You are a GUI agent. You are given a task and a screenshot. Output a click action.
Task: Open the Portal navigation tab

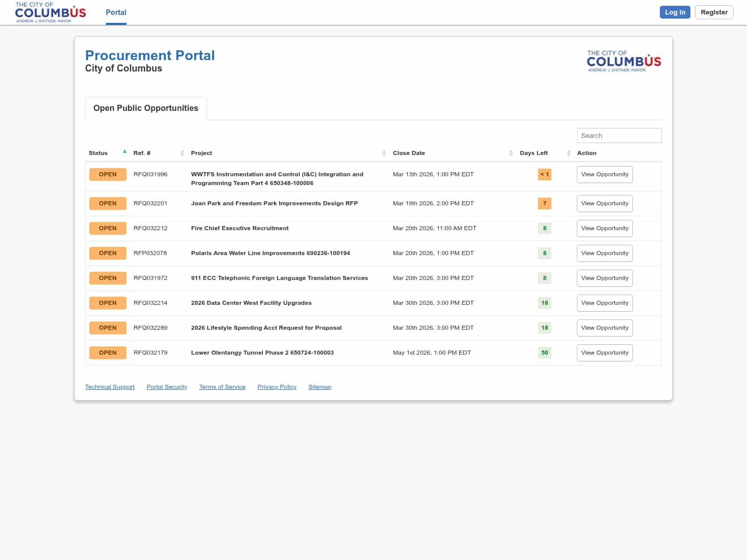click(x=116, y=12)
